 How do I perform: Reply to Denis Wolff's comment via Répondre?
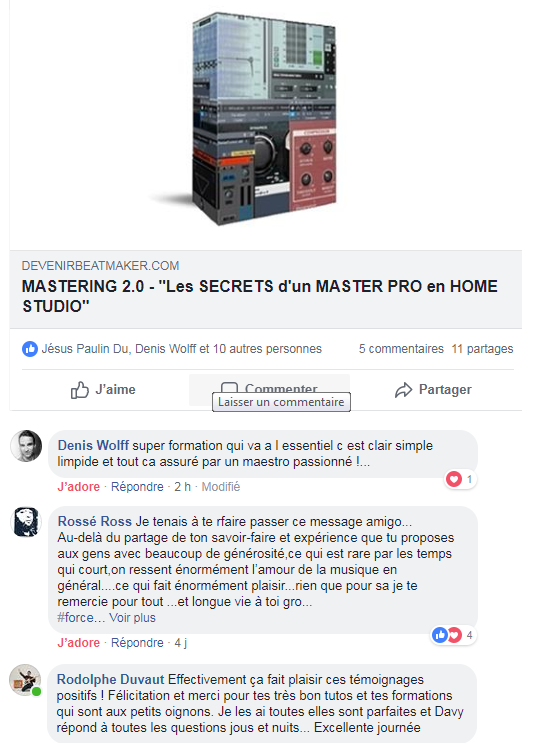[137, 486]
